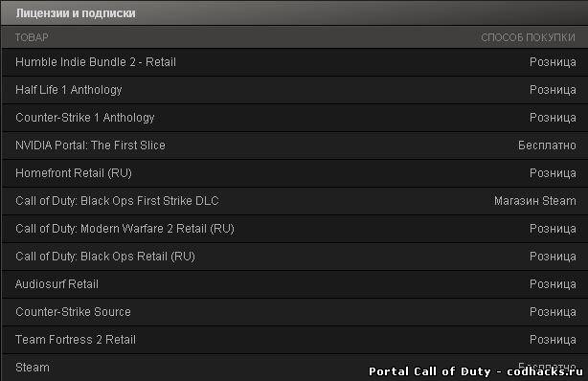The height and width of the screenshot is (381, 588).
Task: Click the Humble Indie Bundle 2 - Retail row
Action: click(295, 62)
